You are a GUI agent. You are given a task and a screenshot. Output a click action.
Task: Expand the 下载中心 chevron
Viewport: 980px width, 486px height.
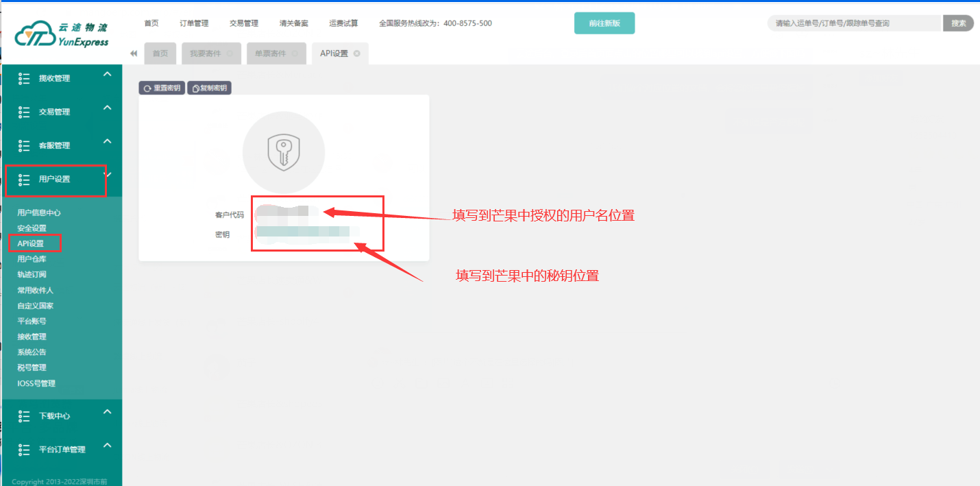[107, 411]
